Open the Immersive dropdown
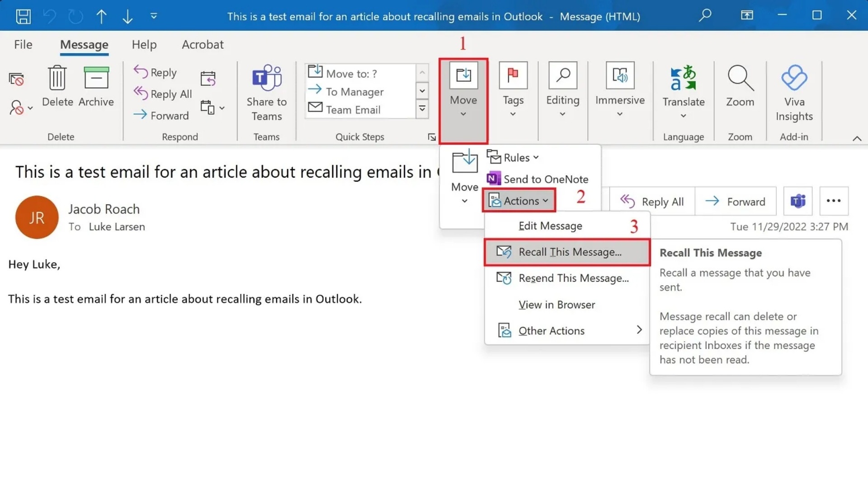Image resolution: width=868 pixels, height=488 pixels. click(x=620, y=90)
